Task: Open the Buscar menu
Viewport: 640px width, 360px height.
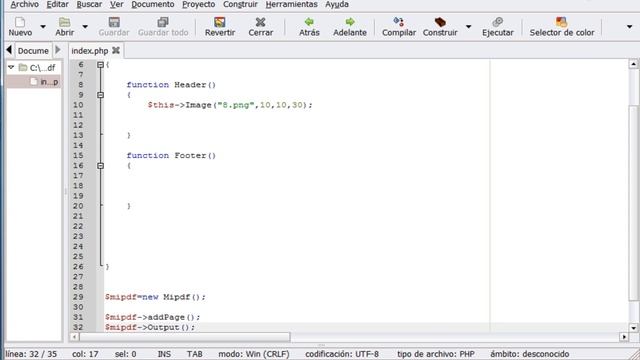Action: (x=89, y=4)
